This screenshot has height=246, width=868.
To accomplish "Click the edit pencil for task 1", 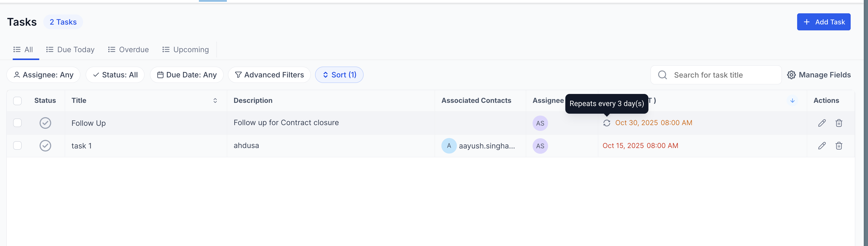I will (x=822, y=145).
